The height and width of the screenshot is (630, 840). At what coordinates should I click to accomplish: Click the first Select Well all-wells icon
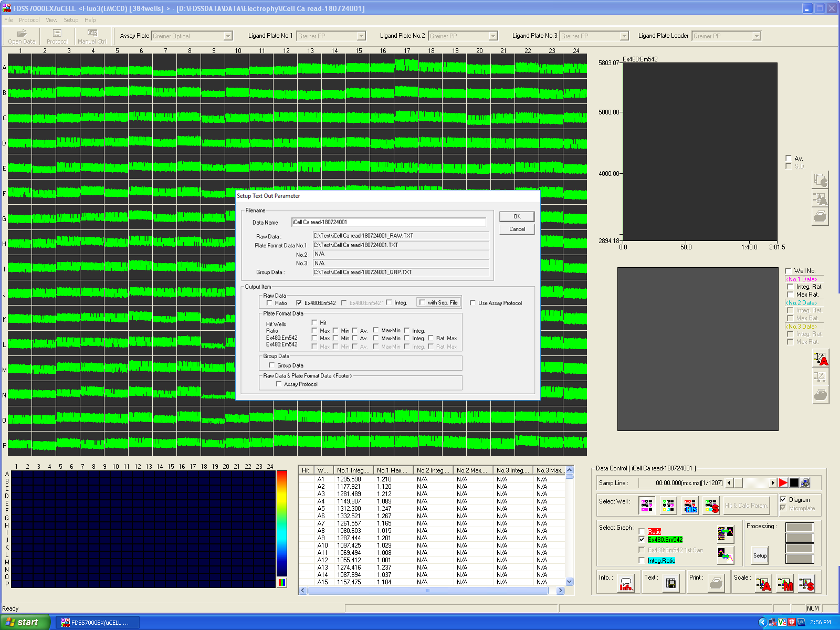647,506
